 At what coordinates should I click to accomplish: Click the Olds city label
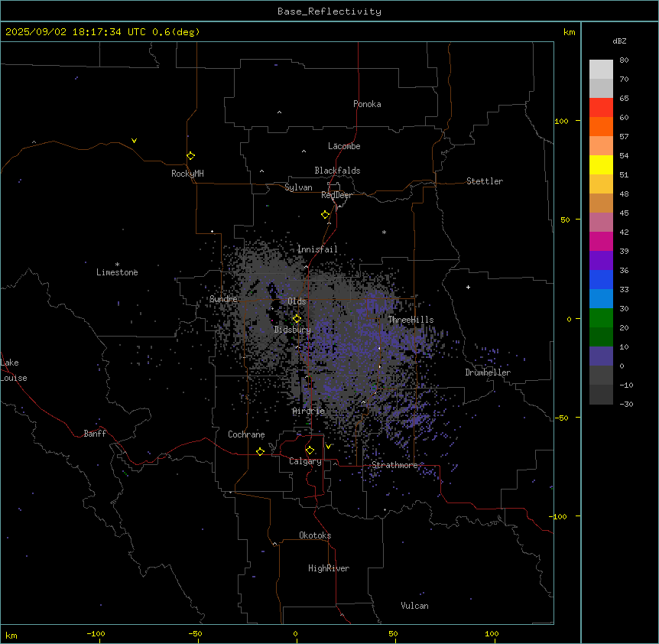pos(297,301)
